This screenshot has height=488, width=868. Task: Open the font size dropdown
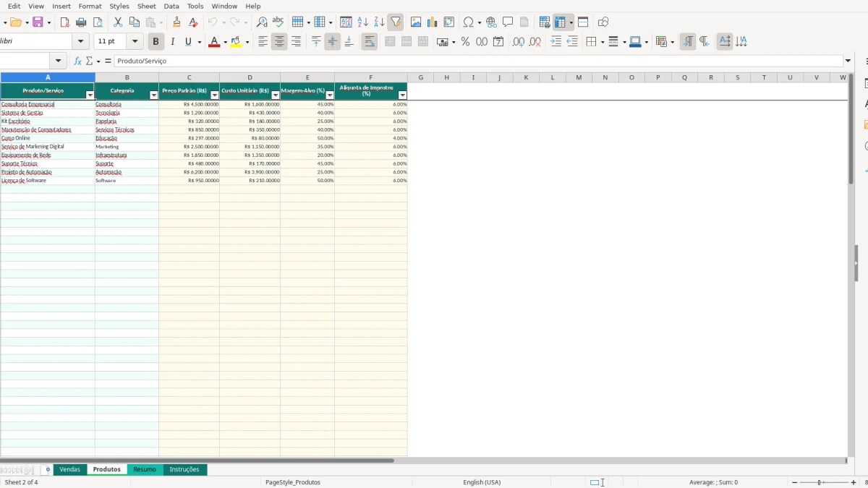pyautogui.click(x=135, y=42)
